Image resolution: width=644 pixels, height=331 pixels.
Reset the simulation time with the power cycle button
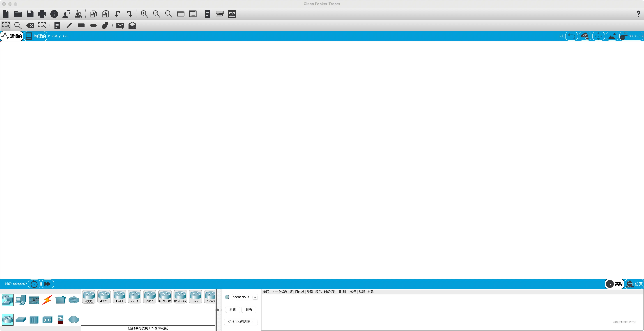tap(34, 284)
